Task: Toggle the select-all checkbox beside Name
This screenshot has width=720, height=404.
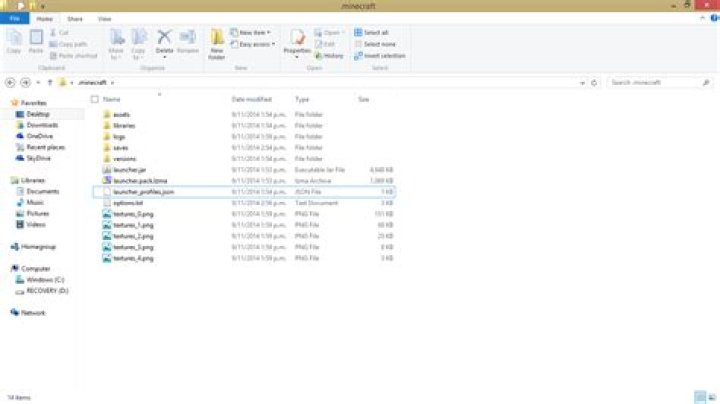Action: point(95,99)
